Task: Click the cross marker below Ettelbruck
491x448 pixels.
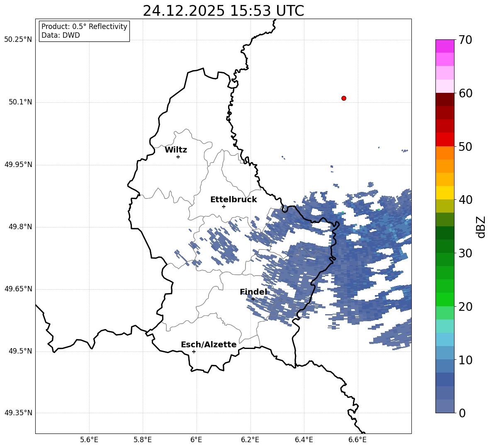Action: 224,206
